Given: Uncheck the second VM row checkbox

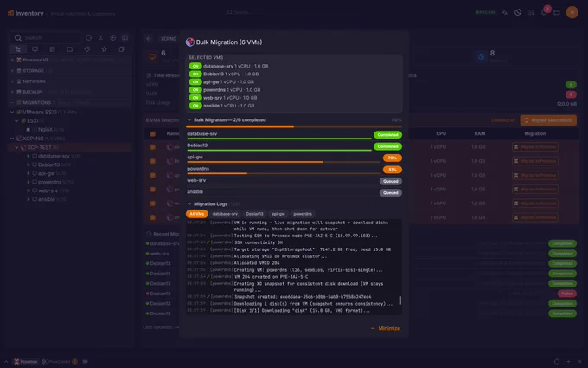Looking at the screenshot, I should 153,161.
